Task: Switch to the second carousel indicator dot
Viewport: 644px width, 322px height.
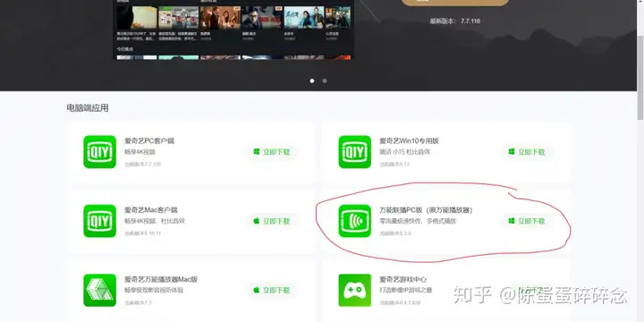Action: click(325, 80)
